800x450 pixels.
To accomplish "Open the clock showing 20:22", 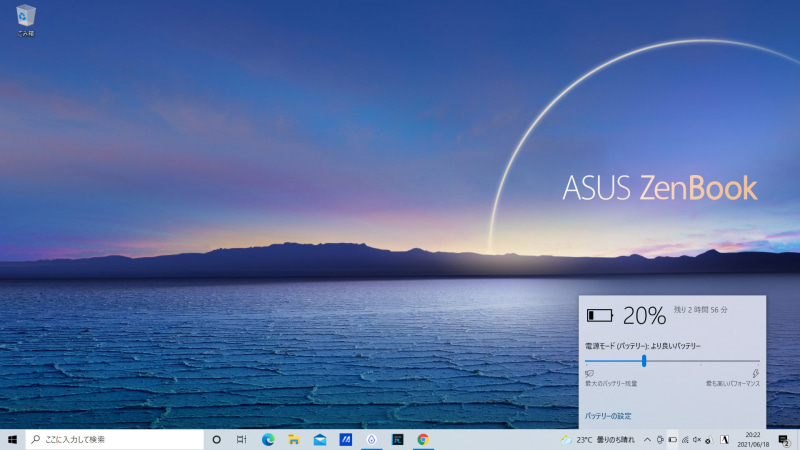I will 753,439.
